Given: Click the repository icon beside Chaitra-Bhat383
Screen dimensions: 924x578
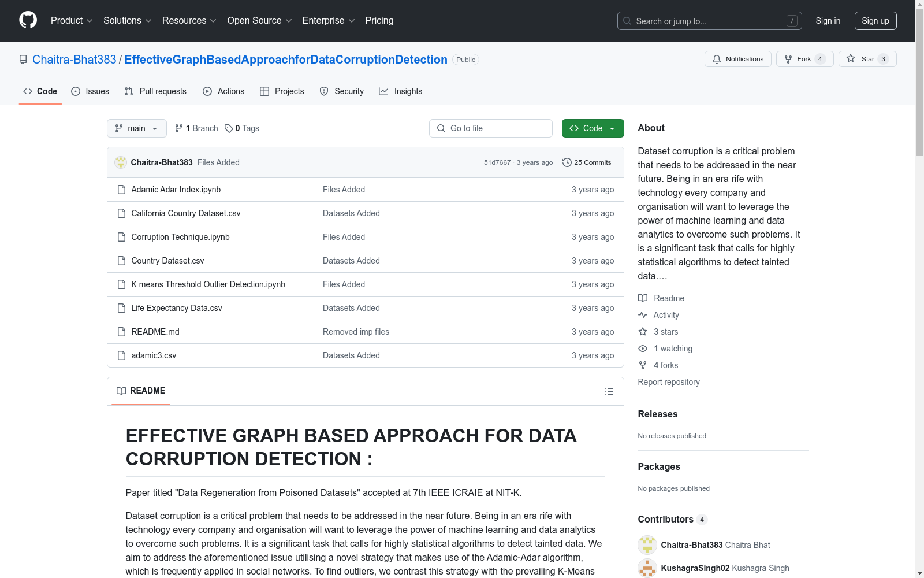Looking at the screenshot, I should pos(23,60).
